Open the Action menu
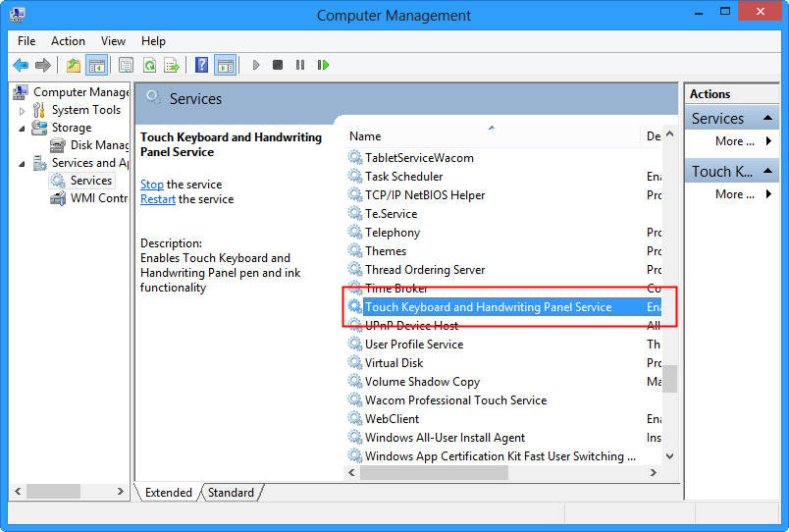789x532 pixels. click(x=68, y=41)
